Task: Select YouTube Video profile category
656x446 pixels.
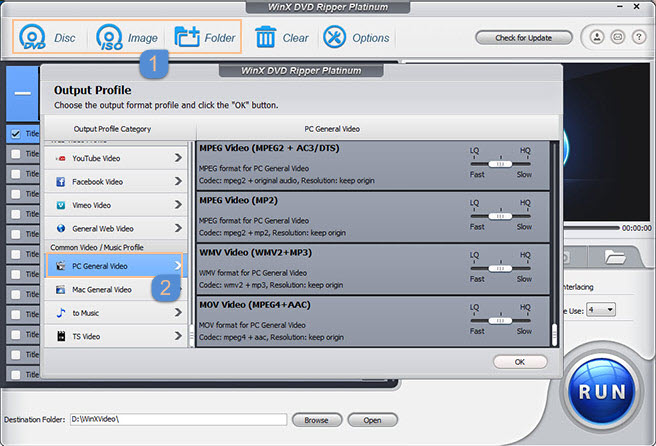Action: point(116,159)
